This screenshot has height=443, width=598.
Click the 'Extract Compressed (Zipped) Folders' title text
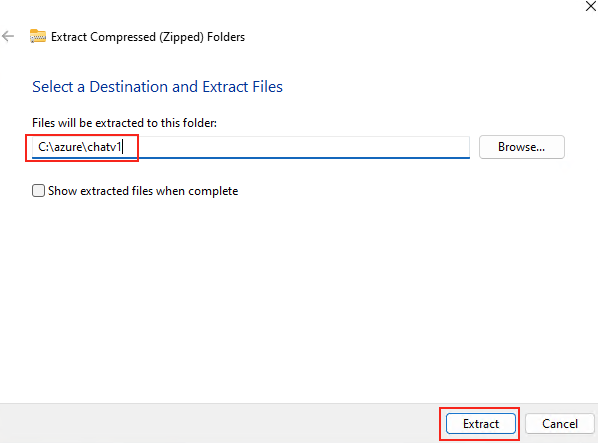(x=148, y=37)
